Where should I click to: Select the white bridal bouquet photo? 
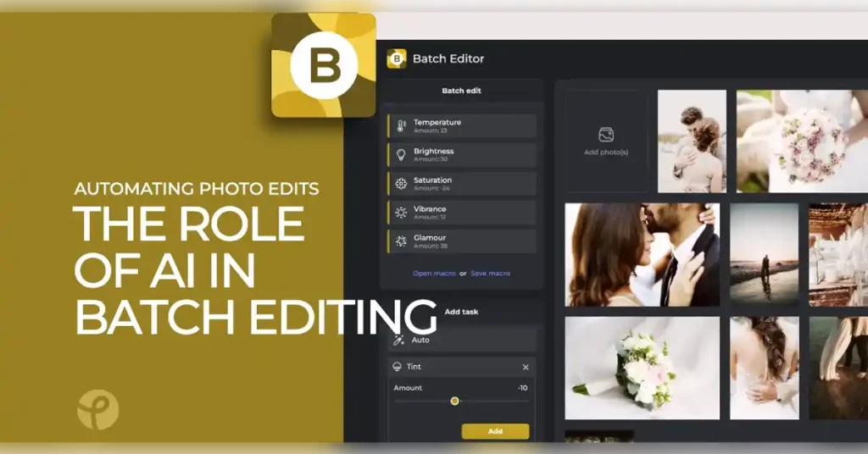click(x=642, y=368)
